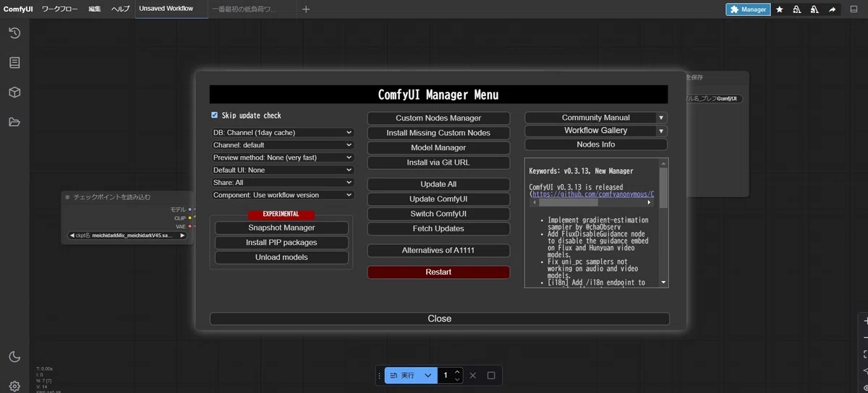
Task: Expand run button options chevron
Action: (x=427, y=376)
